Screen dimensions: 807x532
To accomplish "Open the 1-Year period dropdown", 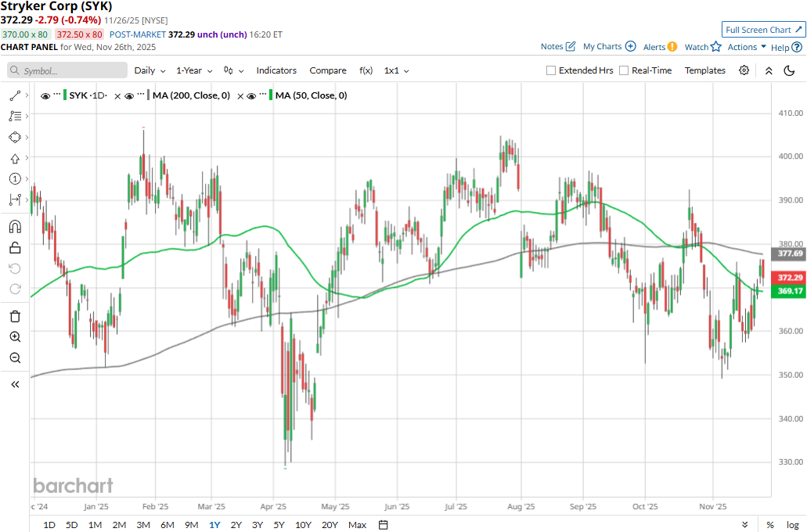I will (x=194, y=70).
